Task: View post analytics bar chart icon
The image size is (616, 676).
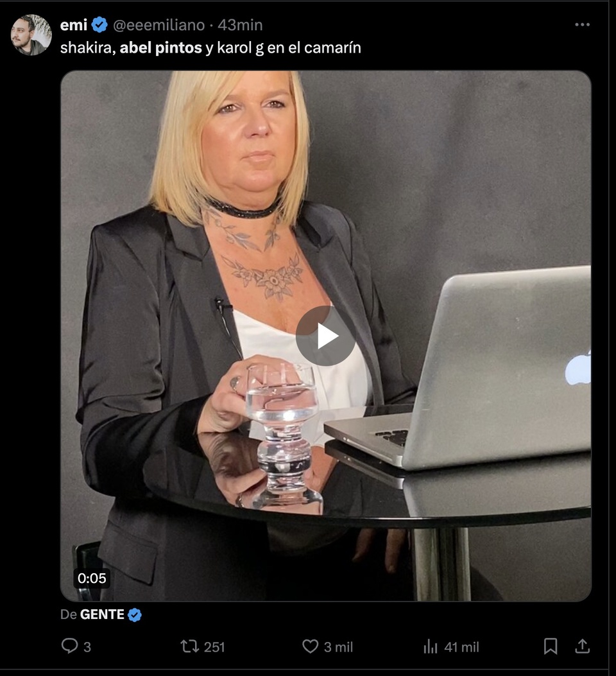Action: 431,646
